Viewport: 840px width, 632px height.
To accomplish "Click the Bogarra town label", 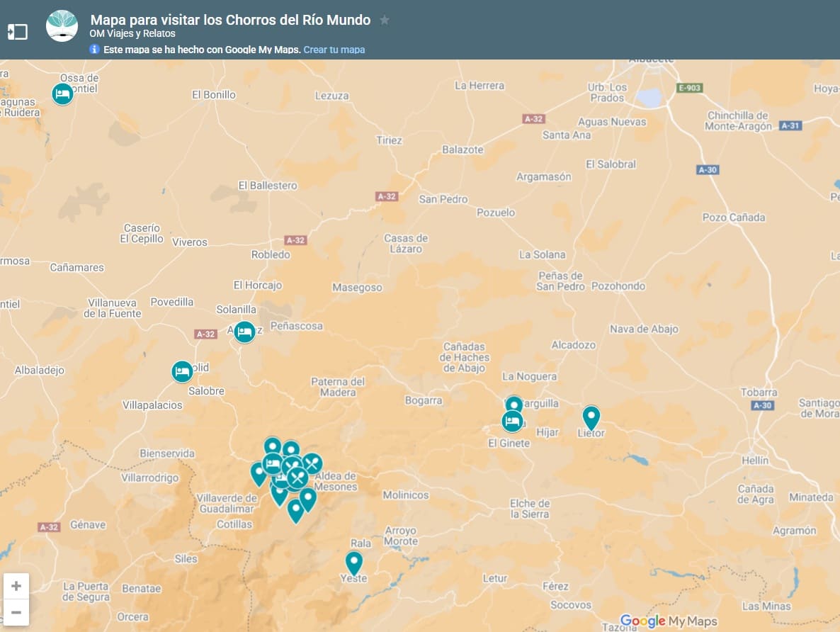I will [x=424, y=400].
